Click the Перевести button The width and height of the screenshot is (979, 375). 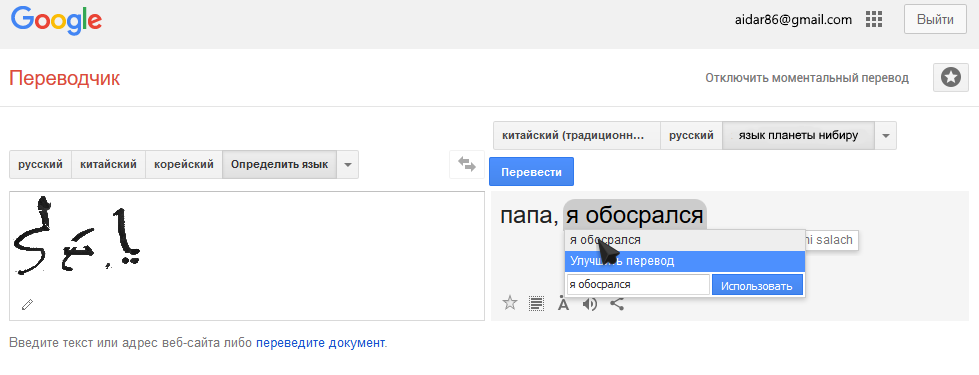[x=531, y=172]
